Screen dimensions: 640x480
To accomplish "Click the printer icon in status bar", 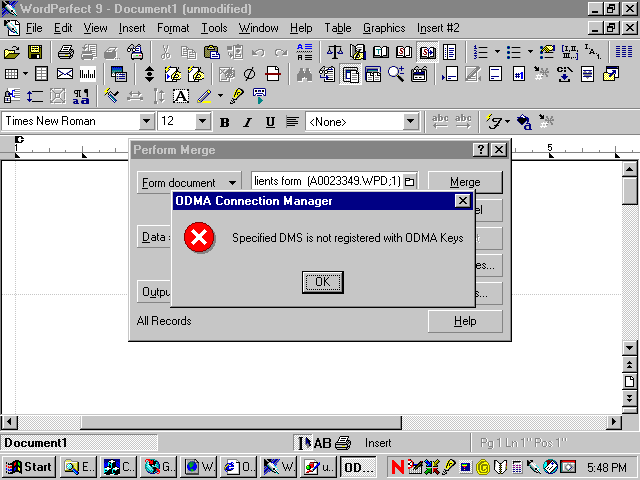I will click(x=343, y=443).
